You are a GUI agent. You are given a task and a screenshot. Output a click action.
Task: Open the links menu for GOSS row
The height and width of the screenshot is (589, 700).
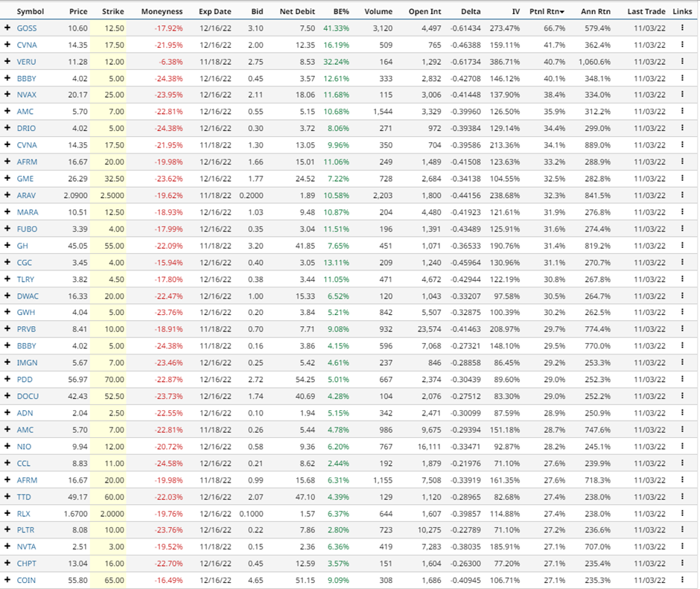(682, 28)
